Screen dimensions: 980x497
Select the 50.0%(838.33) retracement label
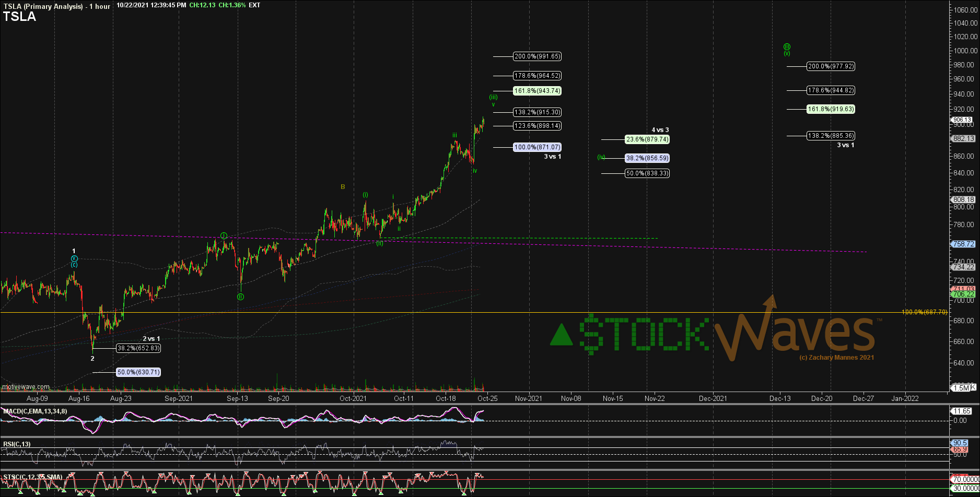coord(647,173)
